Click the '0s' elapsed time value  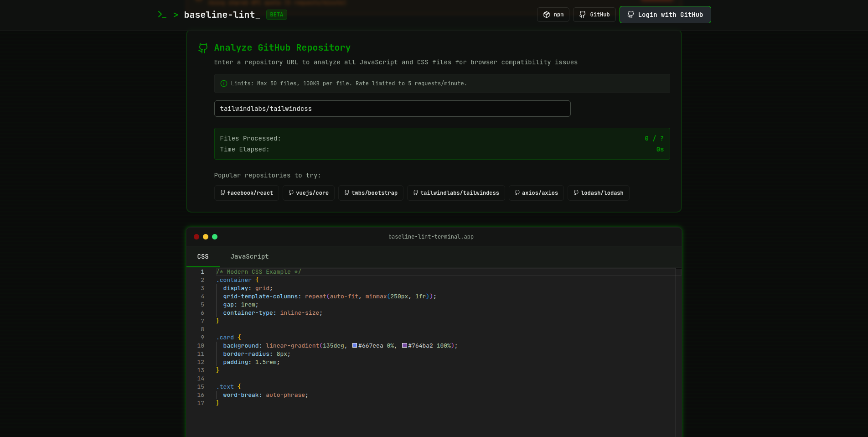point(660,149)
